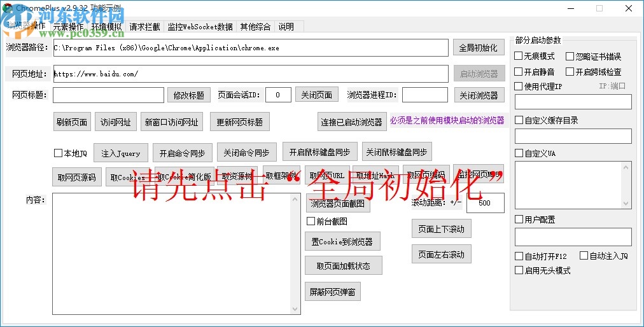Viewport: 644px width, 327px height.
Task: Open the 请求拦截 tab
Action: 144,27
